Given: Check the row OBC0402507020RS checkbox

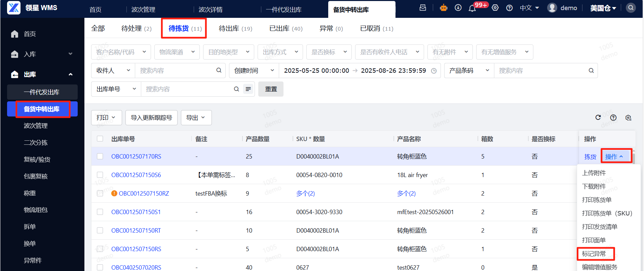Looking at the screenshot, I should pyautogui.click(x=100, y=267).
